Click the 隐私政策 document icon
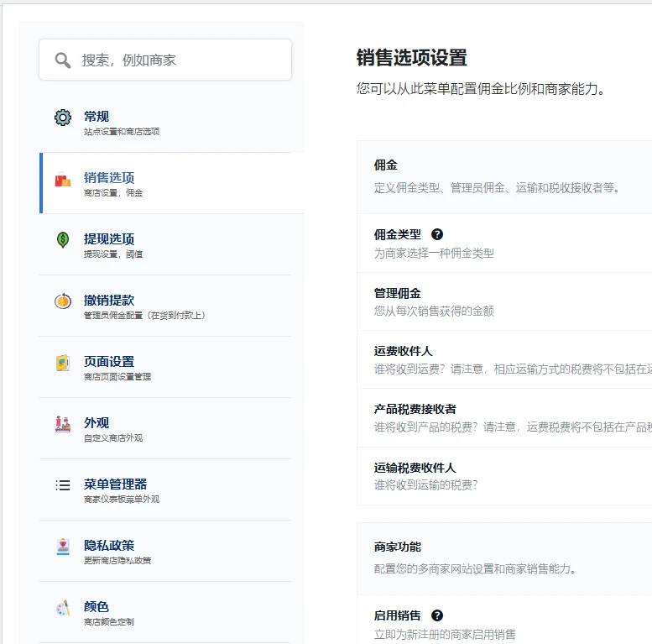652x644 pixels. pos(63,547)
